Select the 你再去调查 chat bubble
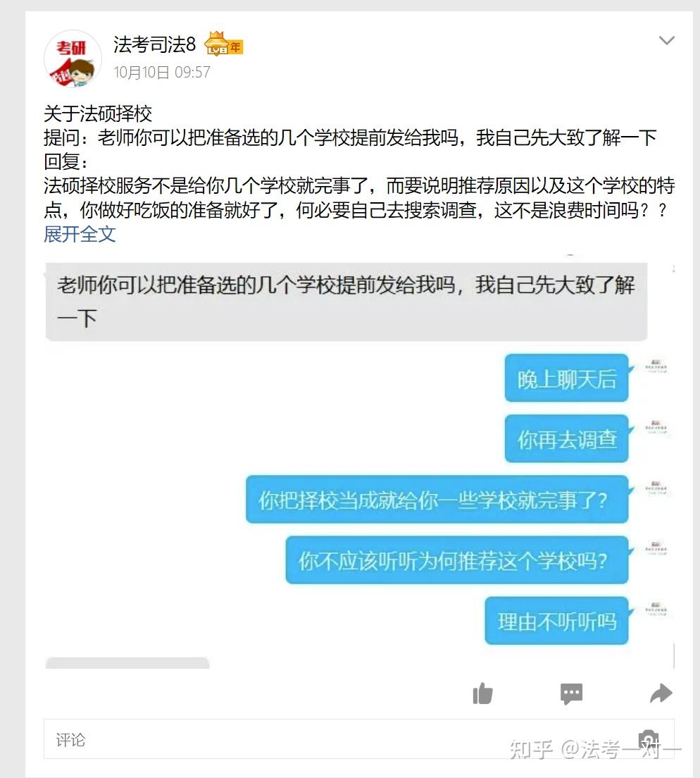Viewport: 700px width, 778px height. (x=567, y=438)
